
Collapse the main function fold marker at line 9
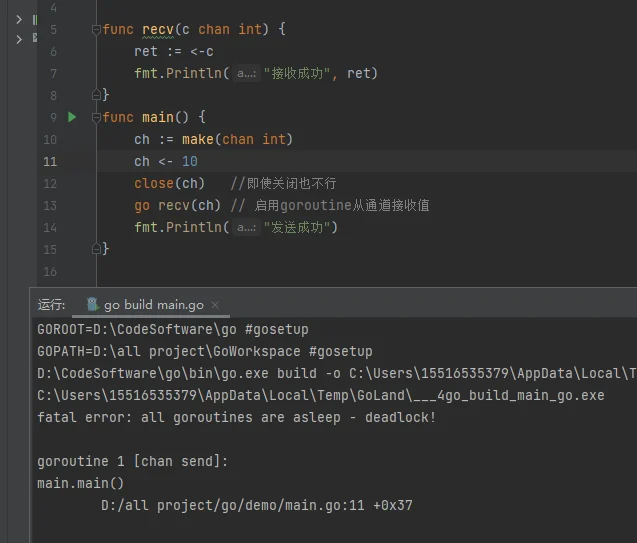[96, 118]
